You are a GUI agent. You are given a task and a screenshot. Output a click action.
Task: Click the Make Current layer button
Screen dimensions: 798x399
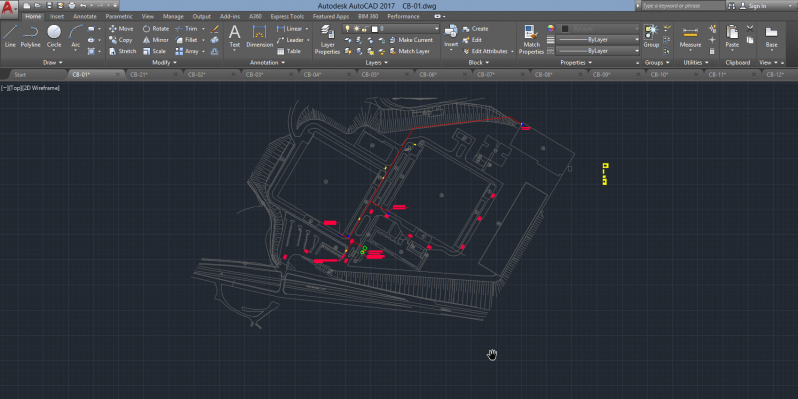pyautogui.click(x=411, y=40)
